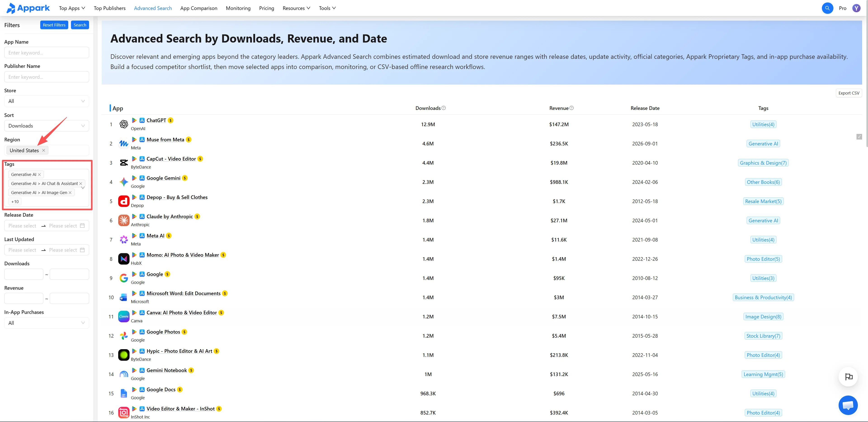The width and height of the screenshot is (868, 422).
Task: Click the Muse from Meta app icon
Action: (124, 144)
